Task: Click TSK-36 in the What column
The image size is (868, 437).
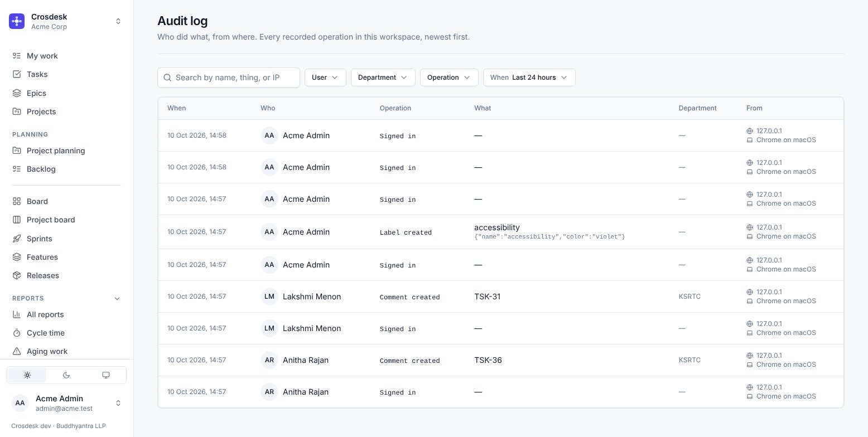Action: click(488, 360)
